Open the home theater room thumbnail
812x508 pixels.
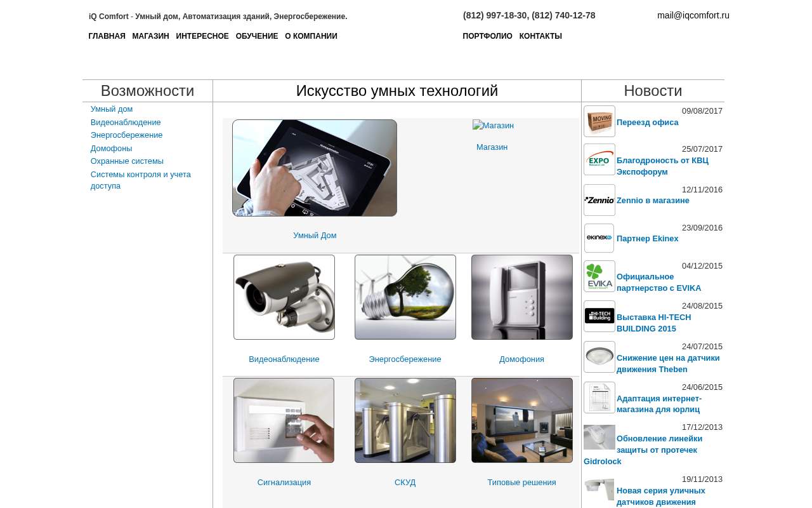522,420
